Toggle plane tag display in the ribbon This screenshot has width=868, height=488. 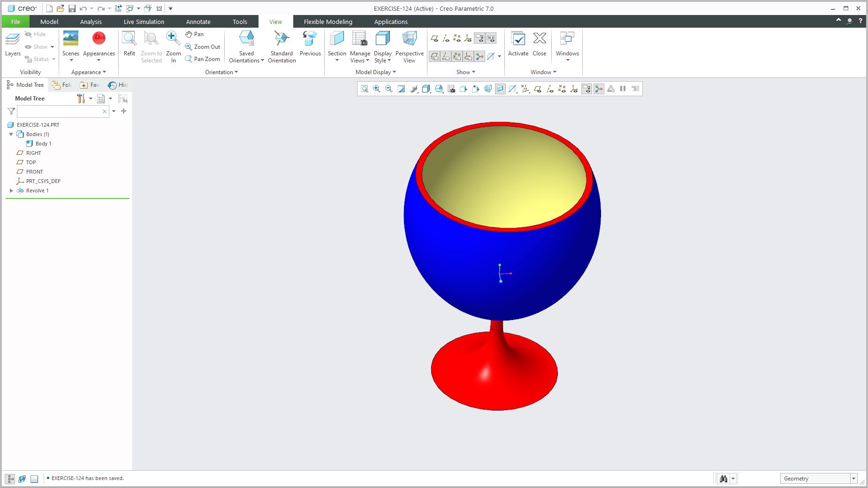[x=434, y=57]
